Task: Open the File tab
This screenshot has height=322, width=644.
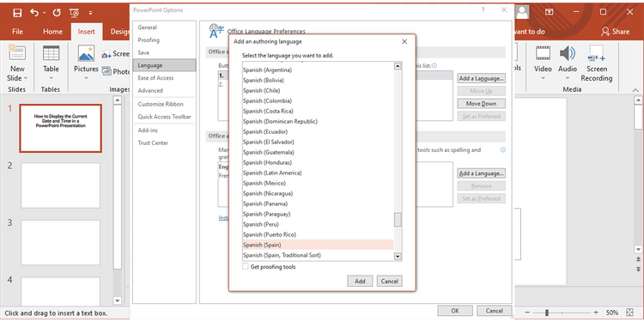Action: pos(17,31)
